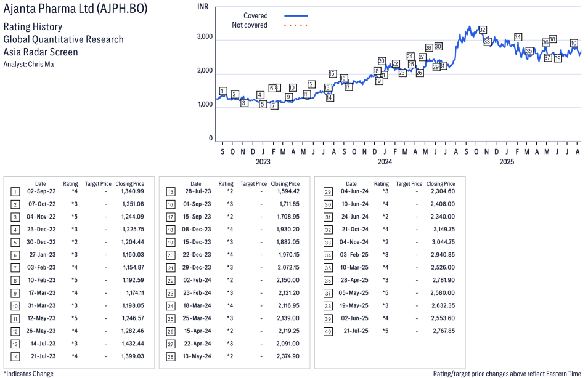Click the date 05-May-25
This screenshot has height=378, width=588.
coord(354,292)
